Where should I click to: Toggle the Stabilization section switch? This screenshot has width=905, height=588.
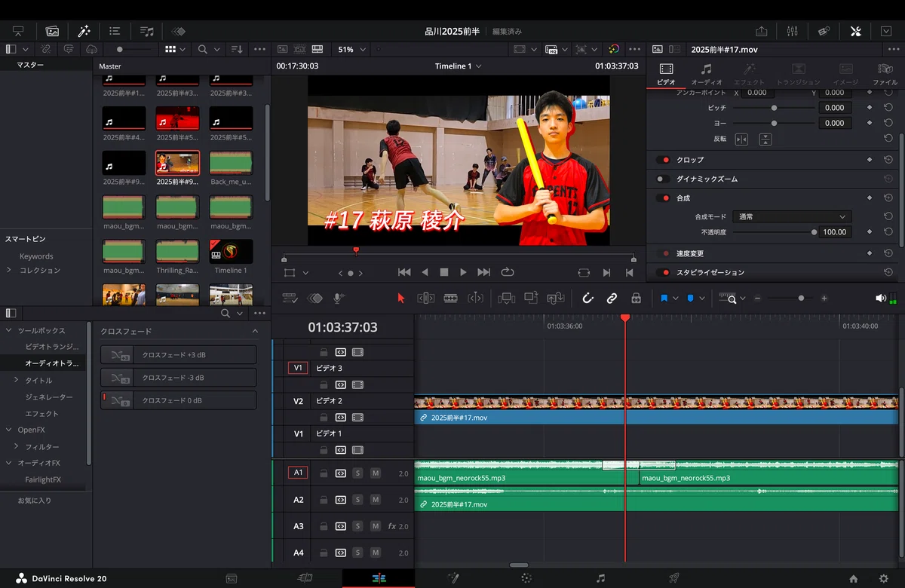663,272
